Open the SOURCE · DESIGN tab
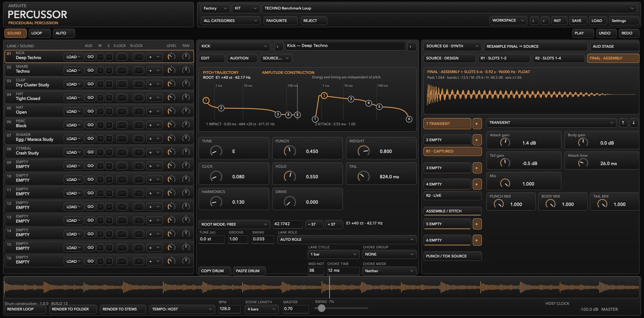This screenshot has width=644, height=318. point(449,58)
